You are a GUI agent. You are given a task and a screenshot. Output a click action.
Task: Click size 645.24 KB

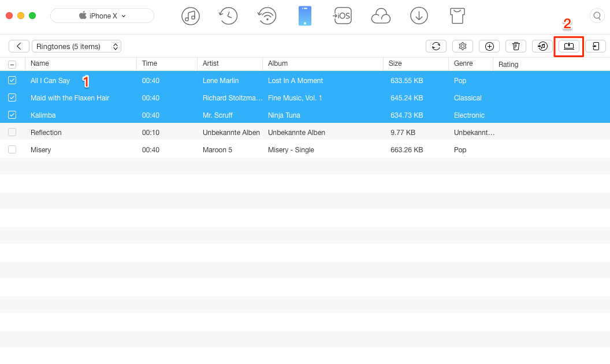[x=407, y=98]
